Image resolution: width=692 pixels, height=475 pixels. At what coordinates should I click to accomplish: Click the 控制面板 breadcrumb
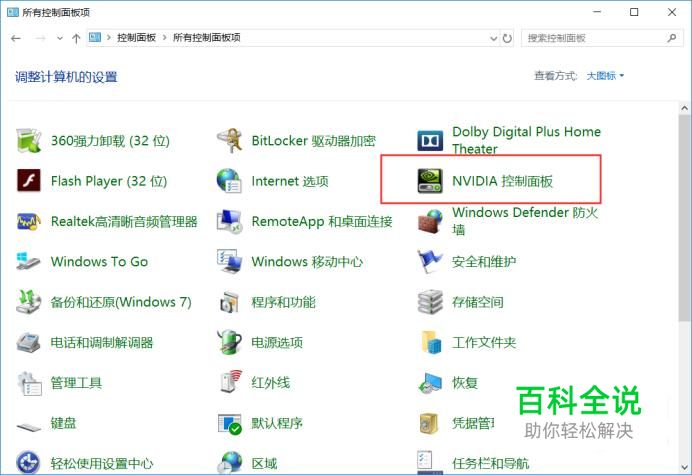tap(136, 38)
